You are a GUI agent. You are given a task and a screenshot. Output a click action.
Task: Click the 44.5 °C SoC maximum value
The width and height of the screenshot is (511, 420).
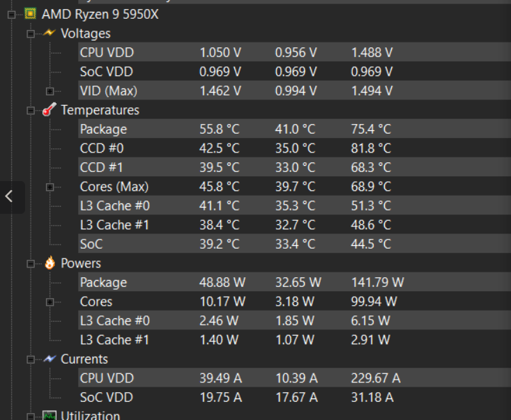pos(371,244)
